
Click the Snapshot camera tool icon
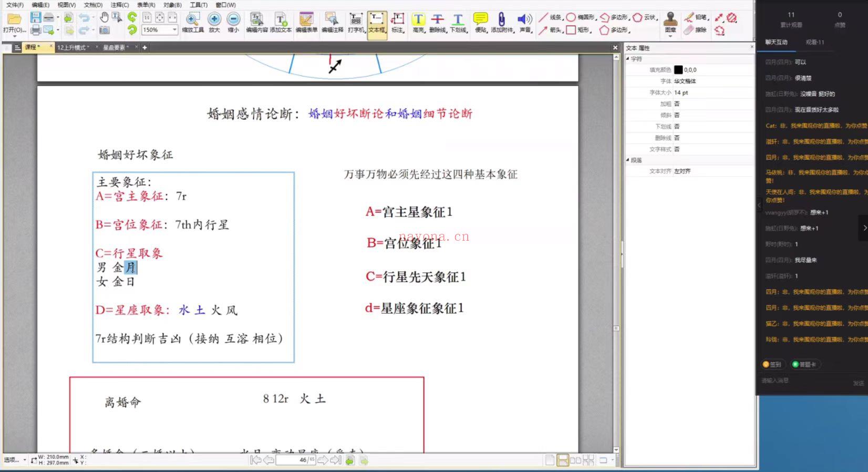pos(104,30)
